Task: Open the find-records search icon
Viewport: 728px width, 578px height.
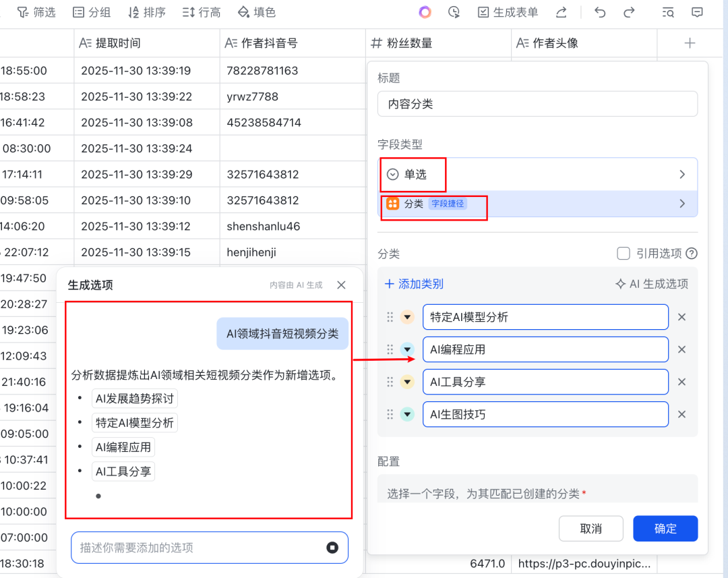Action: (x=668, y=12)
